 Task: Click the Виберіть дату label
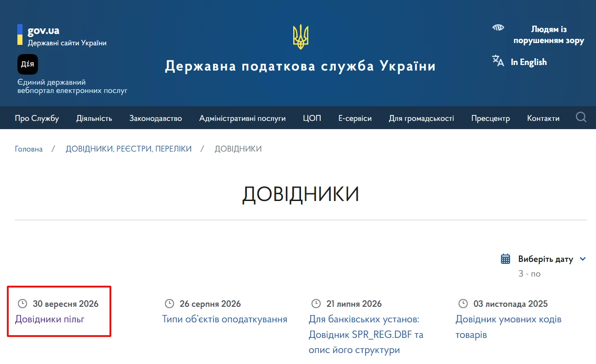[x=546, y=259]
